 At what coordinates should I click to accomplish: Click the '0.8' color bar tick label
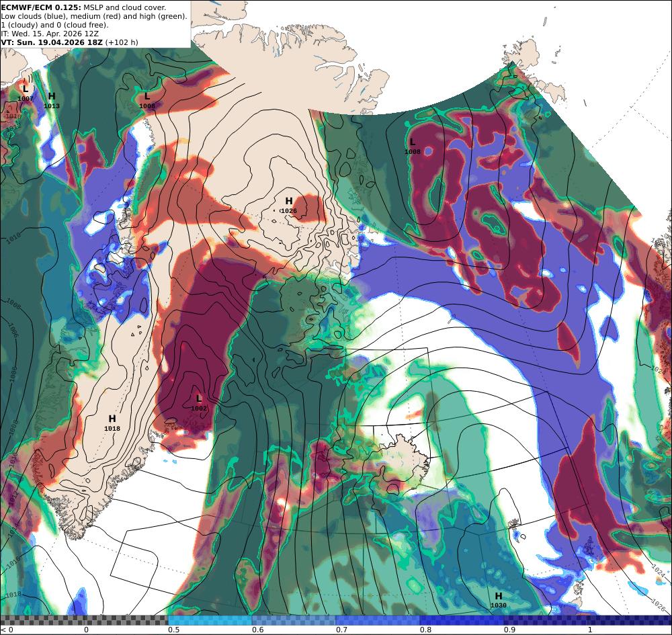pyautogui.click(x=425, y=630)
